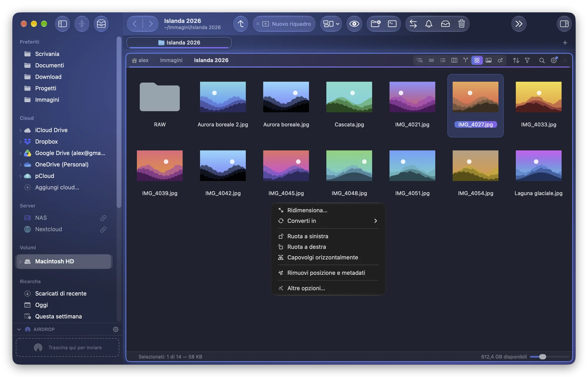Go to Immagini in the breadcrumb path

tap(171, 60)
